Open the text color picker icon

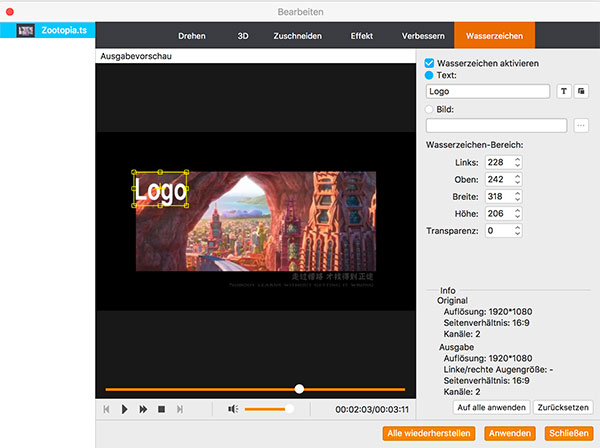[581, 91]
